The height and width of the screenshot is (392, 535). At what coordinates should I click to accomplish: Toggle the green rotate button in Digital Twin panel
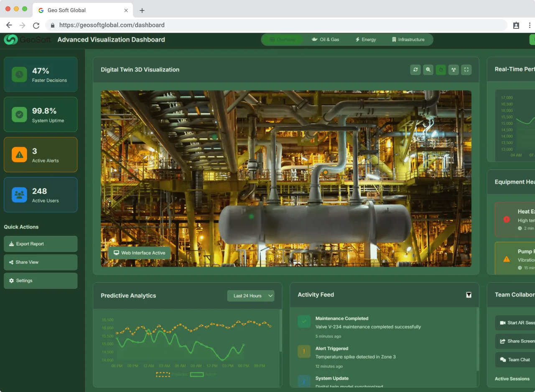tap(441, 70)
